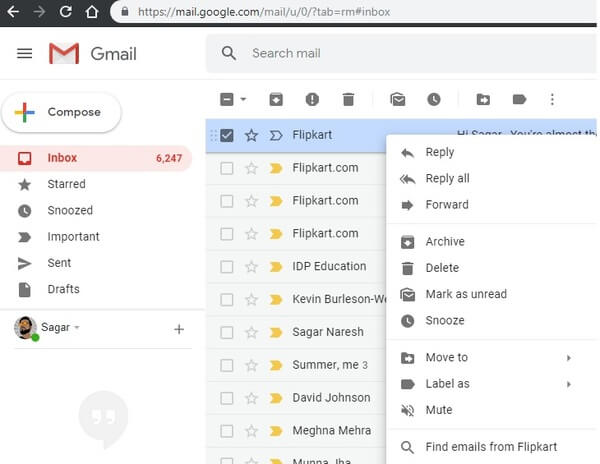
Task: Click the Sagar profile avatar
Action: pyautogui.click(x=26, y=328)
